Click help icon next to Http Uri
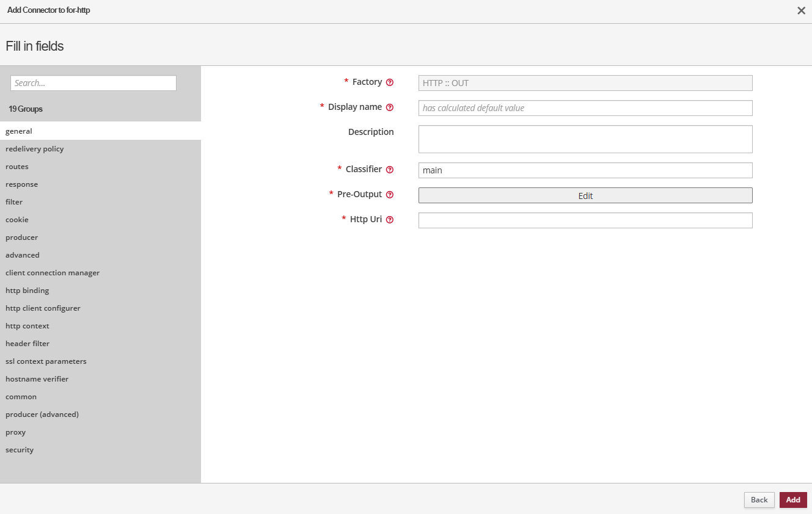Viewport: 812px width, 514px height. (390, 220)
